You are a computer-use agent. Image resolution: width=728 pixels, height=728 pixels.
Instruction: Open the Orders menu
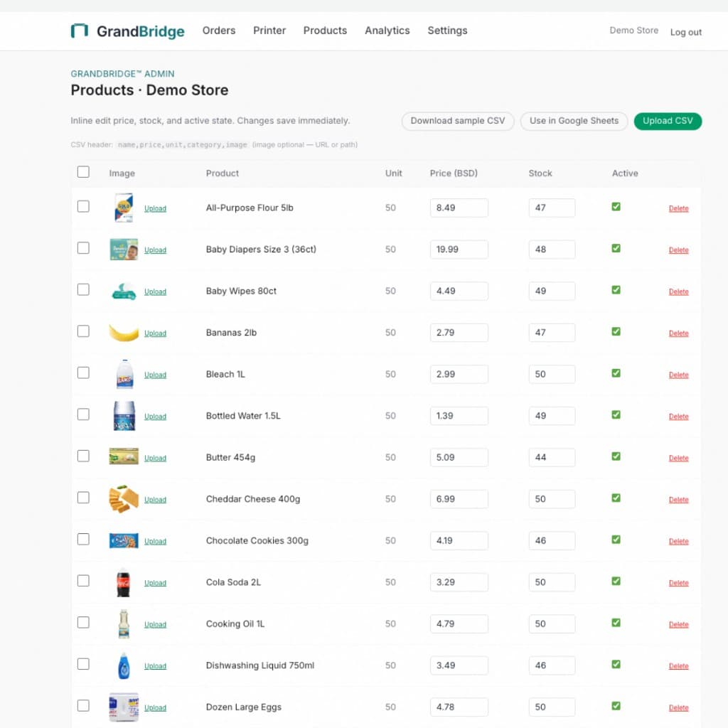[218, 31]
